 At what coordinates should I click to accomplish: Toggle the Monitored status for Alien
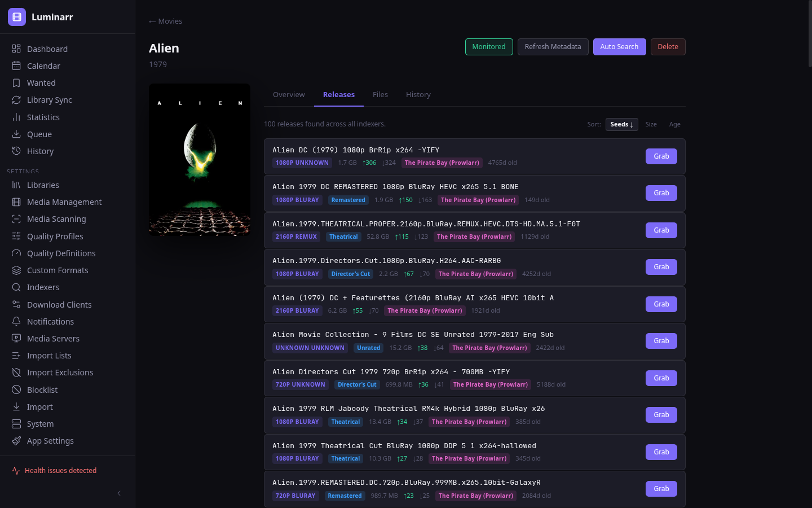coord(488,47)
